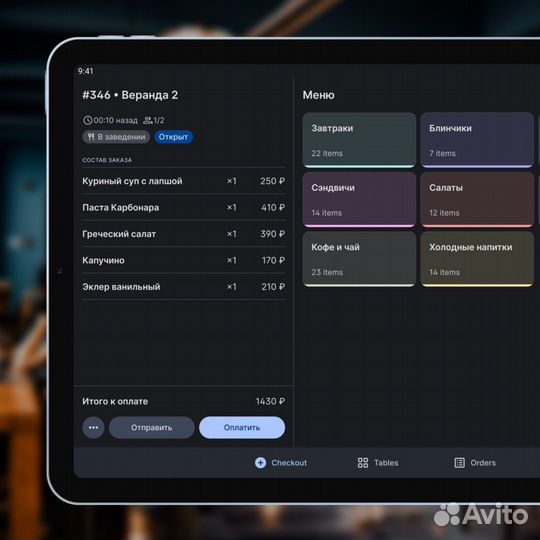Click the Меню heading

pyautogui.click(x=319, y=95)
